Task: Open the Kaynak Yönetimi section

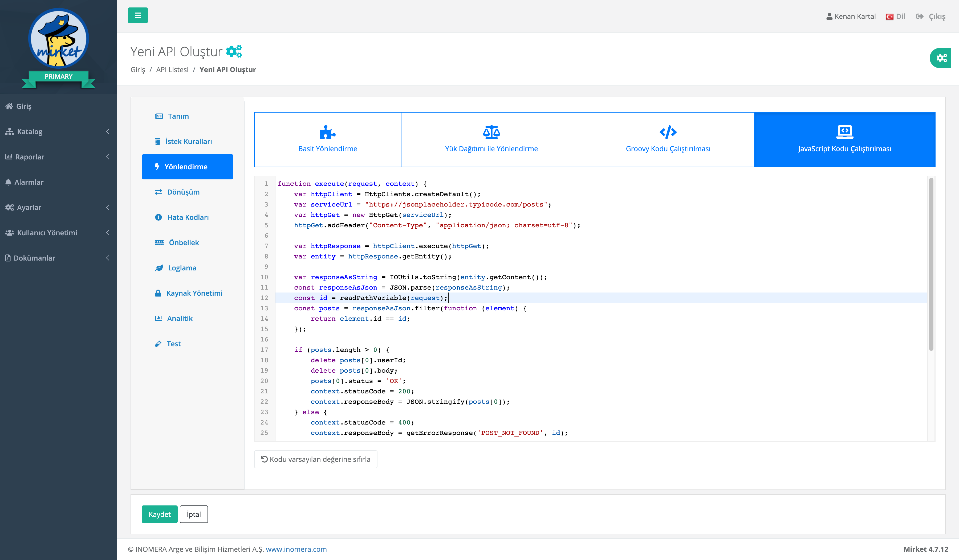Action: (x=187, y=293)
